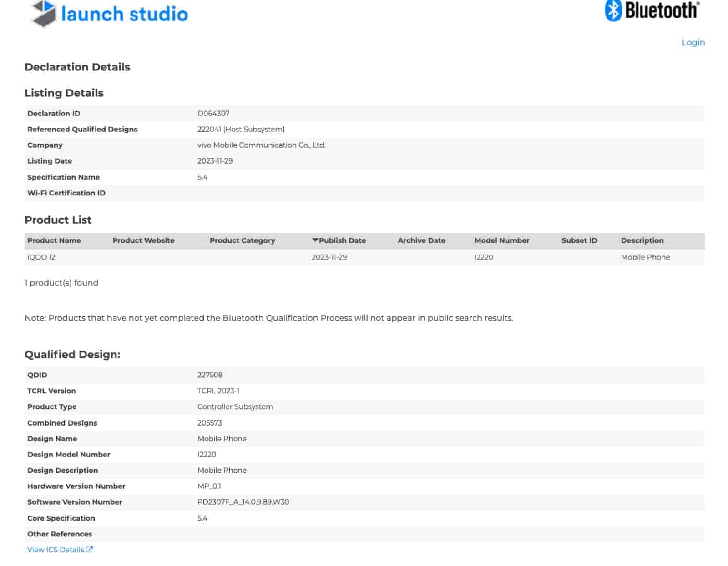Screen dimensions: 728x566
Task: Click the external link icon beside ICS Details
Action: (90, 549)
